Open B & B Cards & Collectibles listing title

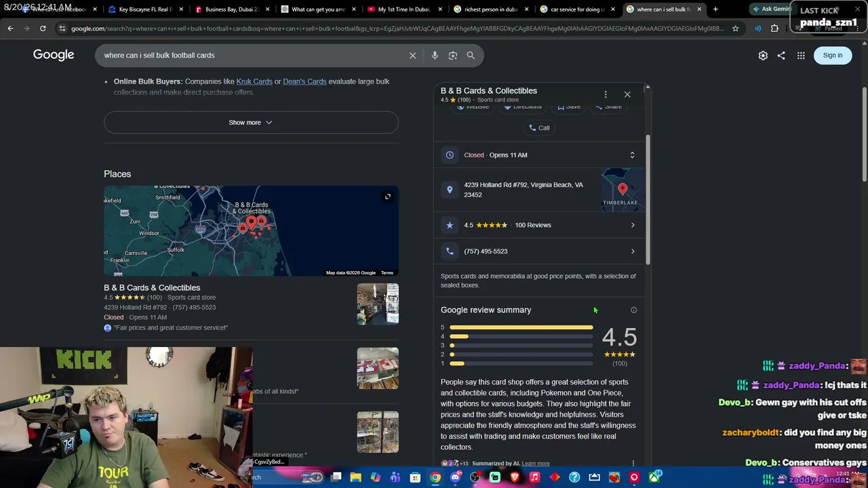(x=152, y=288)
